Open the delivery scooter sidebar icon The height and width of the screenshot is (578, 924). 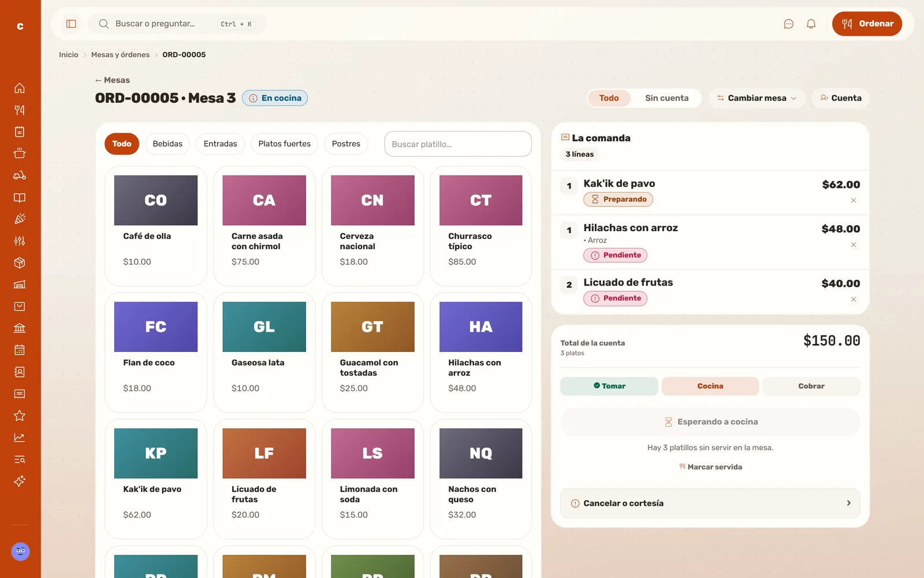click(20, 176)
